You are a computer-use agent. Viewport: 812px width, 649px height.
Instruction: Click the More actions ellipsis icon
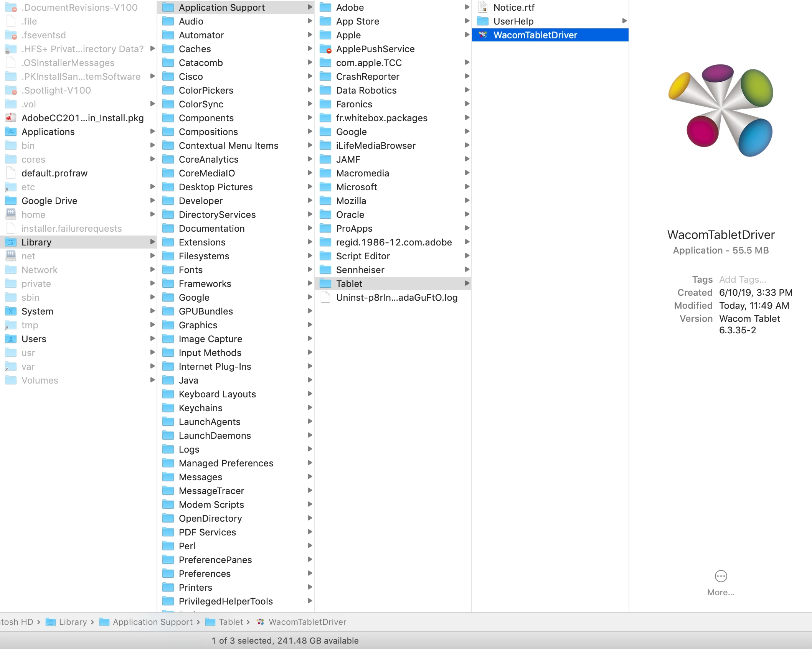click(x=721, y=576)
